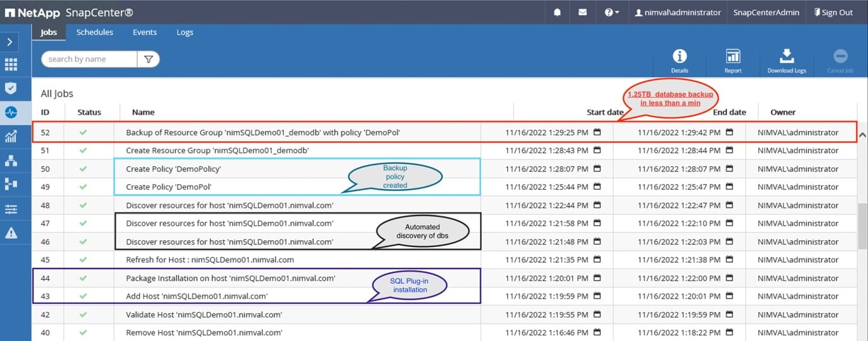Select the Refresh for Host job row

point(444,260)
